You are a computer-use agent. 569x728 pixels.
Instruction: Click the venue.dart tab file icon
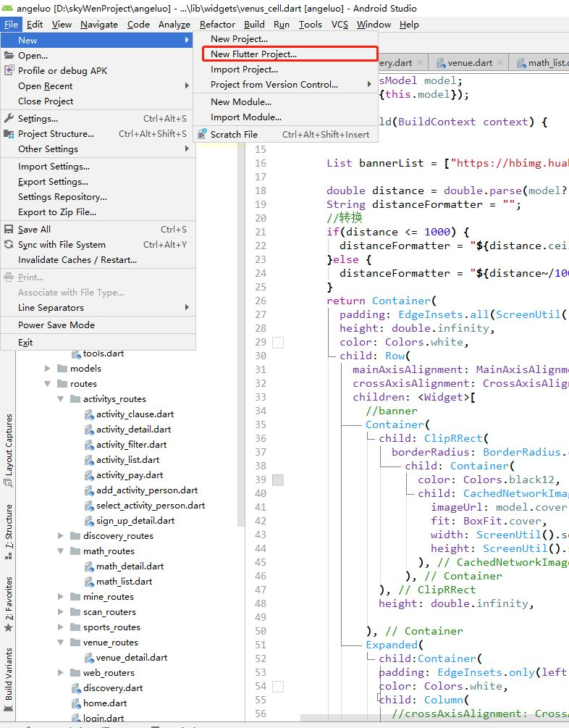click(x=440, y=63)
